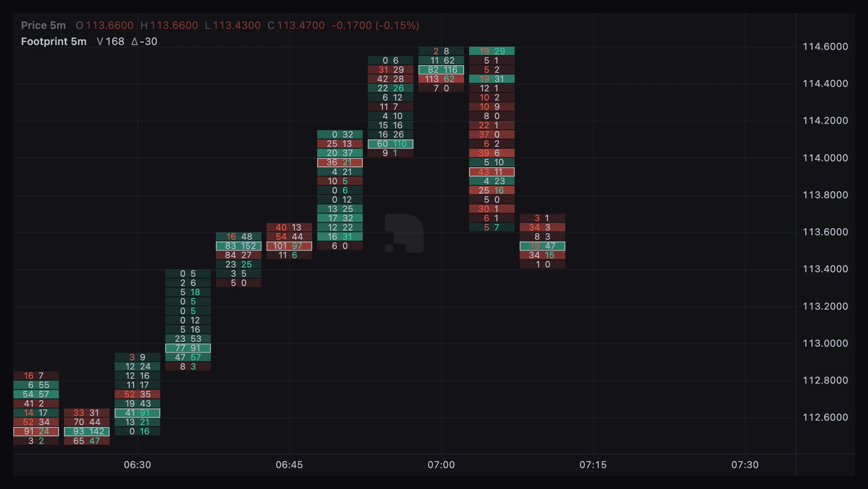Click the 70 44 footprint cell

coord(87,422)
